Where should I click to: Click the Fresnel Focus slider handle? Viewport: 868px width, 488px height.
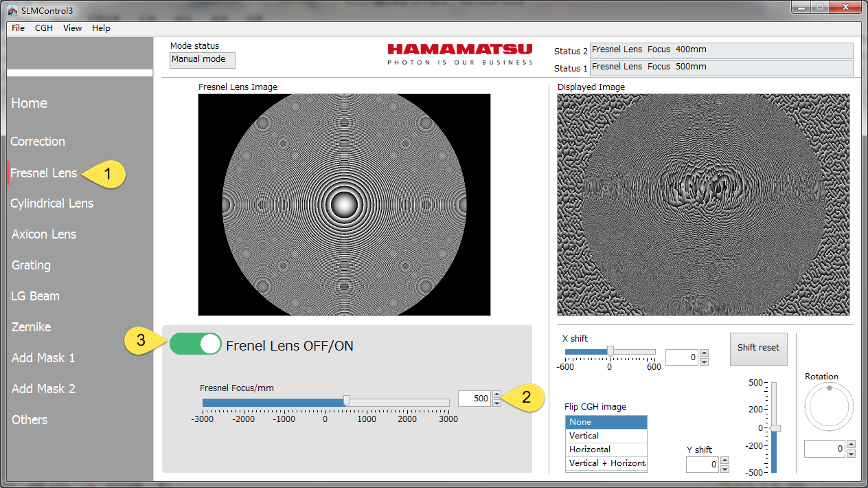pos(347,401)
